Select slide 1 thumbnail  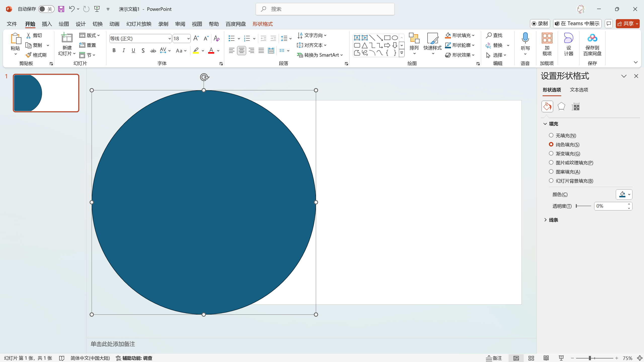tap(46, 93)
